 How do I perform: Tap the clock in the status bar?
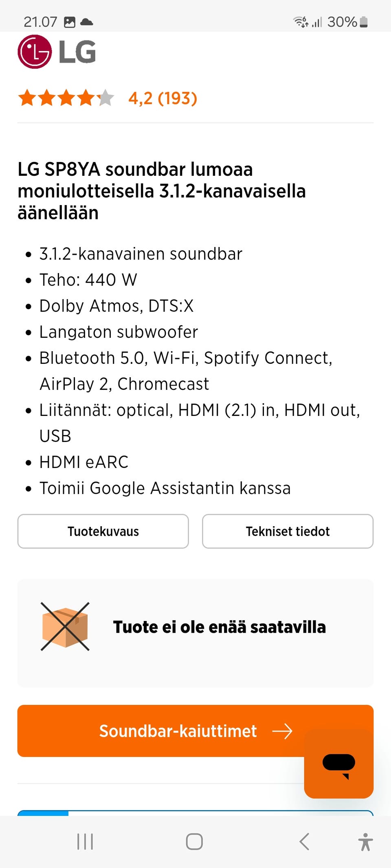pos(40,21)
